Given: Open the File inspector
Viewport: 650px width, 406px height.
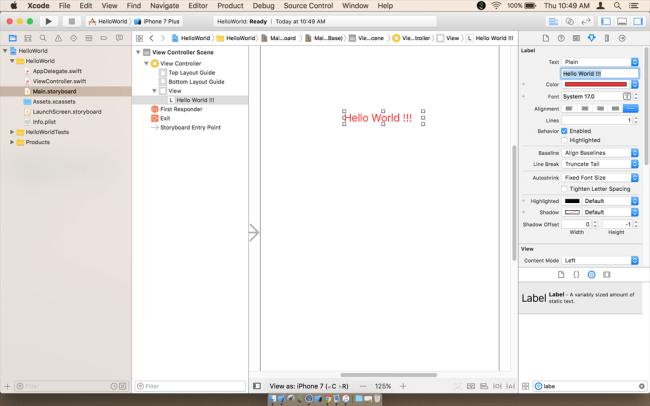Looking at the screenshot, I should [x=546, y=38].
